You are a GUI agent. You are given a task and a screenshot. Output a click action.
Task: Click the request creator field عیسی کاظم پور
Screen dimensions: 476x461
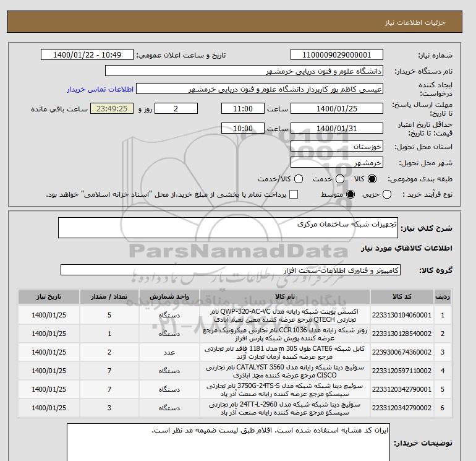(x=260, y=89)
